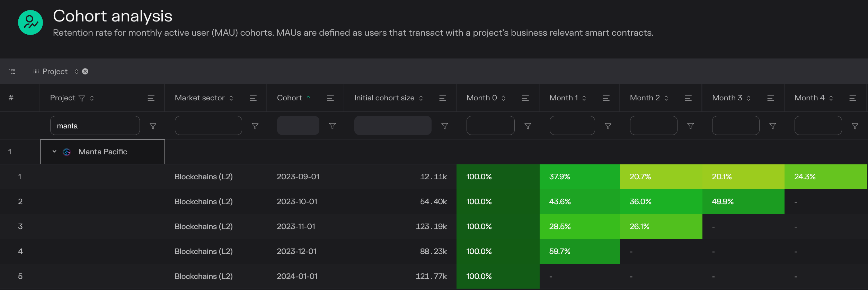Open the Month 2 column menu

pos(688,98)
